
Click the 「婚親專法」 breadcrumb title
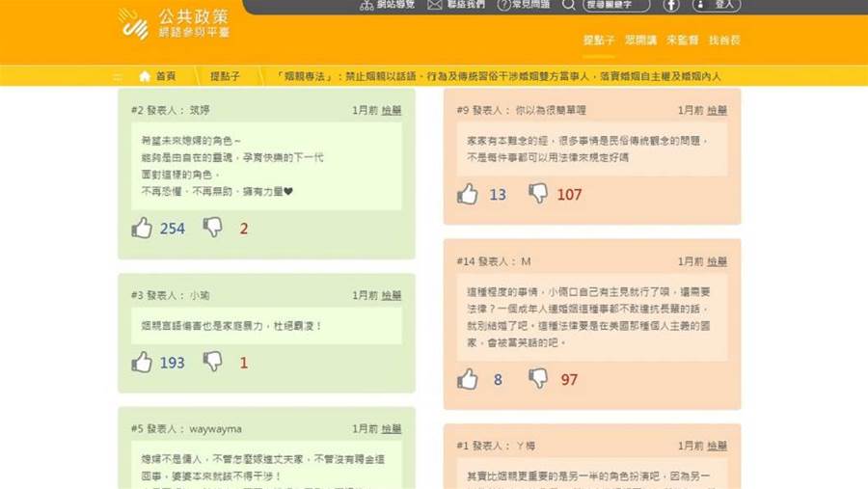[x=498, y=76]
